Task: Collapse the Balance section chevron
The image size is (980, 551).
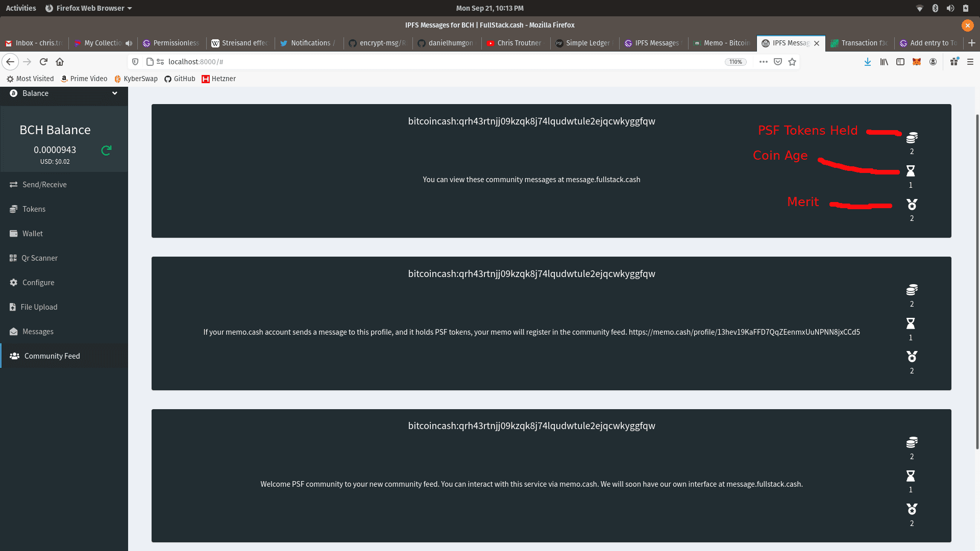Action: point(115,93)
